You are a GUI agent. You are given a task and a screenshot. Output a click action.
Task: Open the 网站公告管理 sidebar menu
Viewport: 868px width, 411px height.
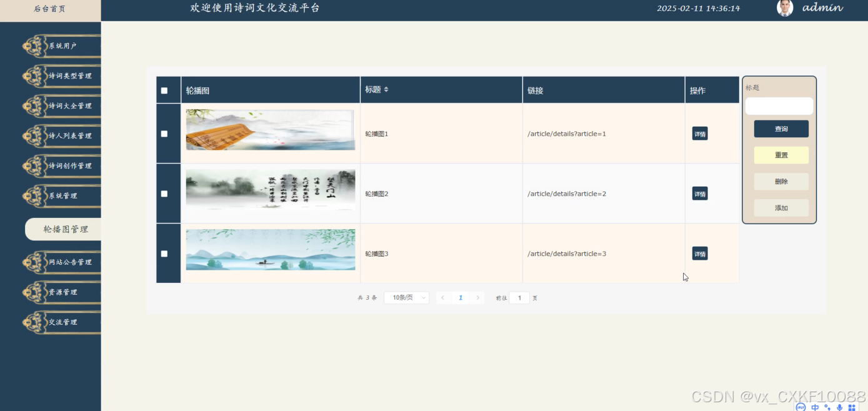(x=61, y=262)
